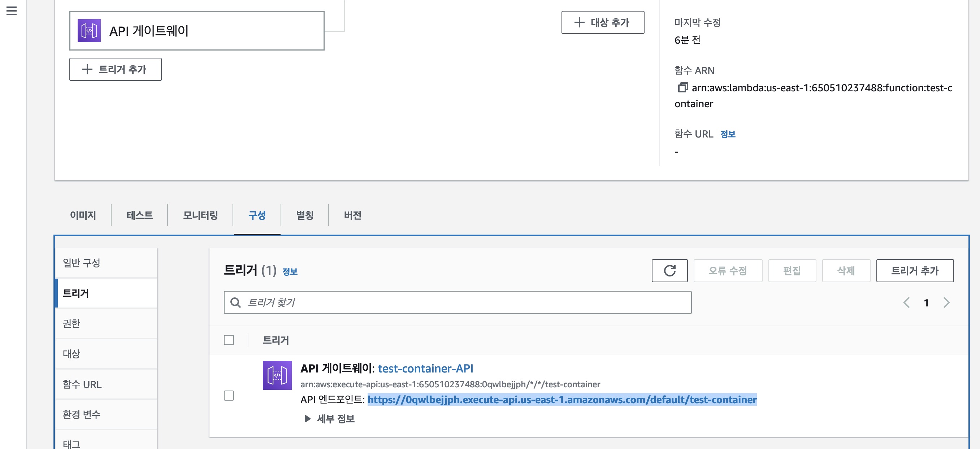Select 환경 변수 in the configuration sidebar

pyautogui.click(x=81, y=414)
